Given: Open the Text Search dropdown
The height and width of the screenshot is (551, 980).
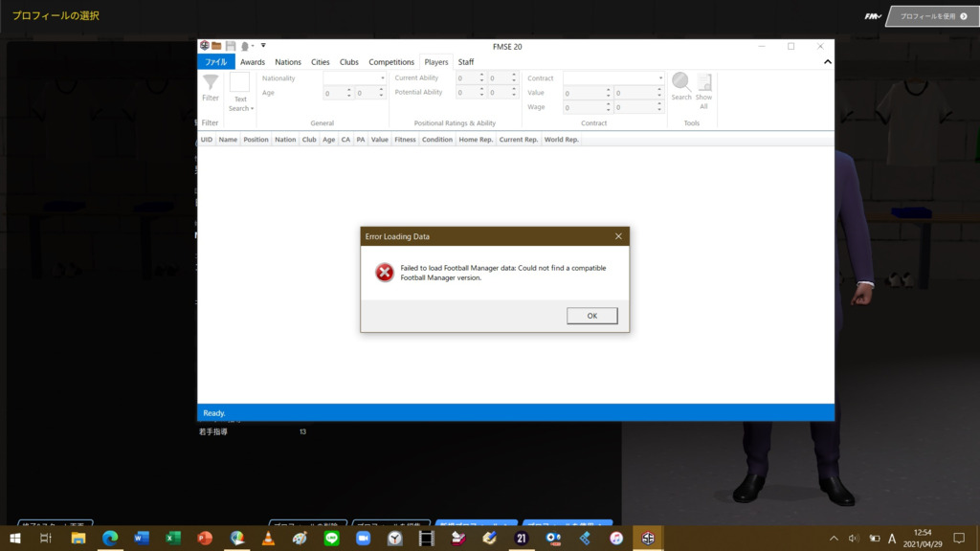Looking at the screenshot, I should (240, 103).
